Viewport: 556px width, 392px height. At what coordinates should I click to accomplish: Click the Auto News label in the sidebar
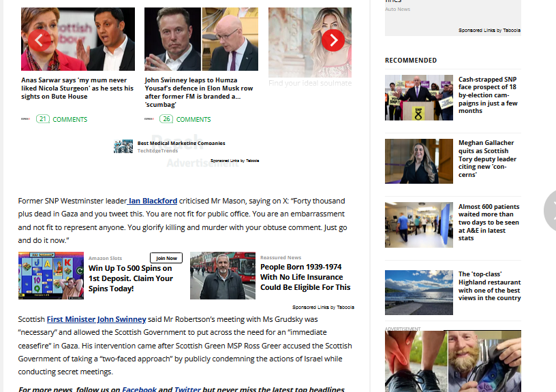pos(397,10)
